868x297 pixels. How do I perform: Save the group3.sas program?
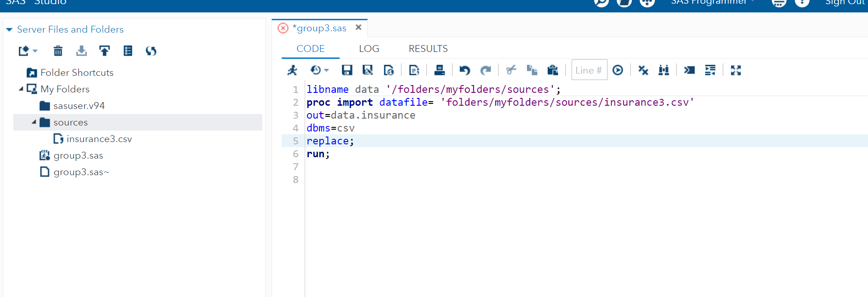(347, 70)
